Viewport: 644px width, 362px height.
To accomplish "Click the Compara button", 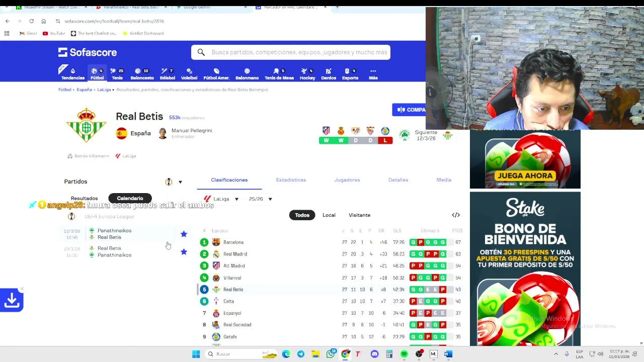I will click(x=409, y=110).
